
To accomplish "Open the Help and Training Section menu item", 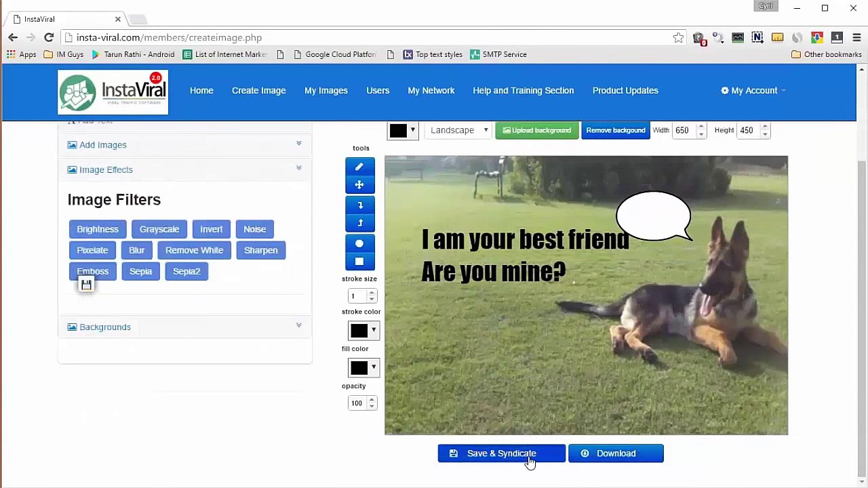I will coord(524,90).
